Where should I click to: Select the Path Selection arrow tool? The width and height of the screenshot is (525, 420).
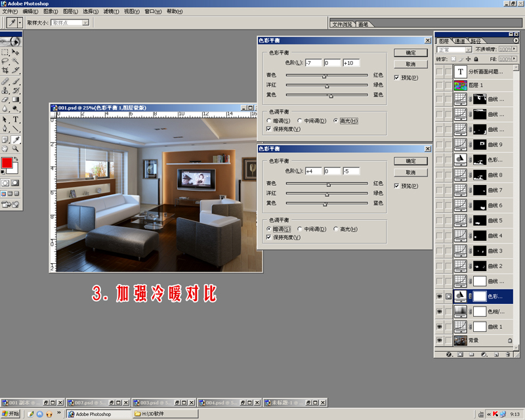5,119
